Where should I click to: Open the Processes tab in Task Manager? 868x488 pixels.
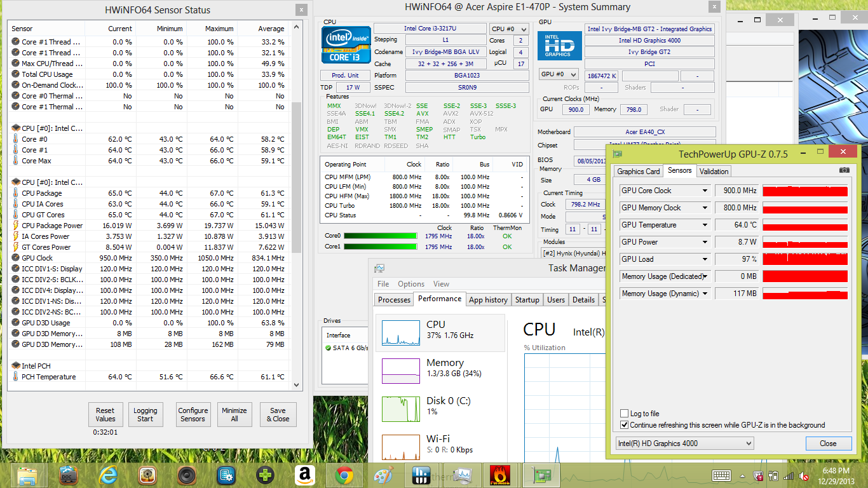pyautogui.click(x=394, y=300)
